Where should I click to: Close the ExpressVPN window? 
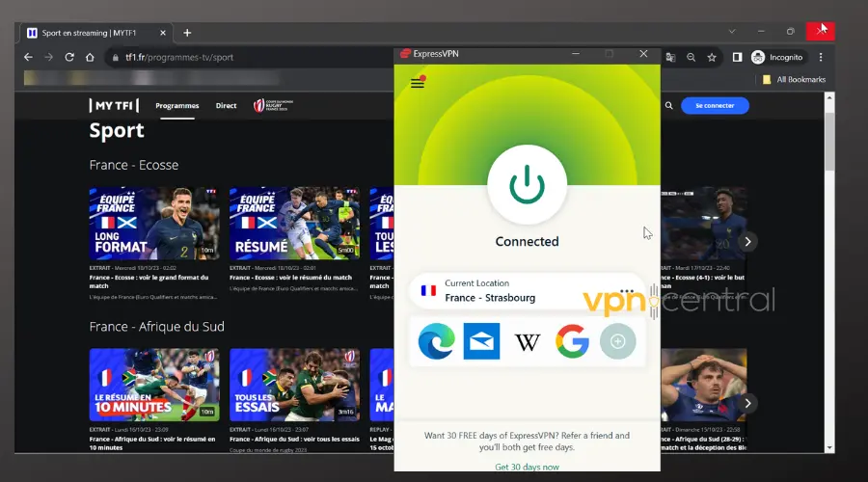[x=643, y=54]
